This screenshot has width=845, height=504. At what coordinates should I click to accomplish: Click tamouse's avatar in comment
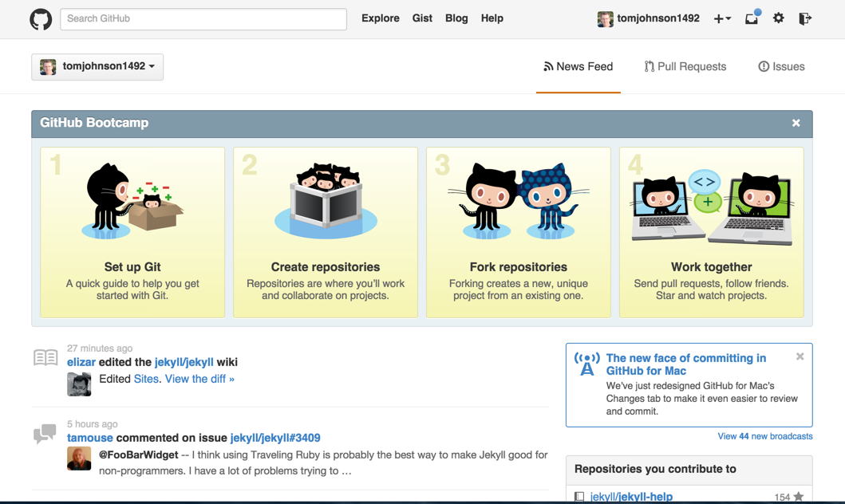coord(79,459)
